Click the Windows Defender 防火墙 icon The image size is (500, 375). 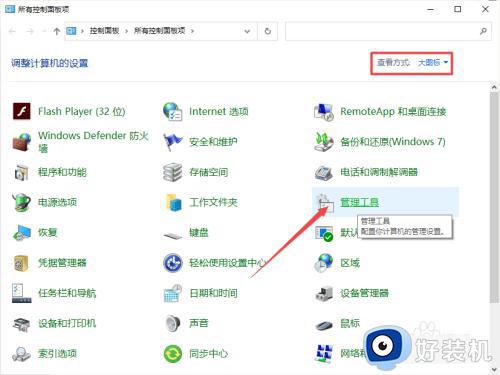pyautogui.click(x=22, y=142)
